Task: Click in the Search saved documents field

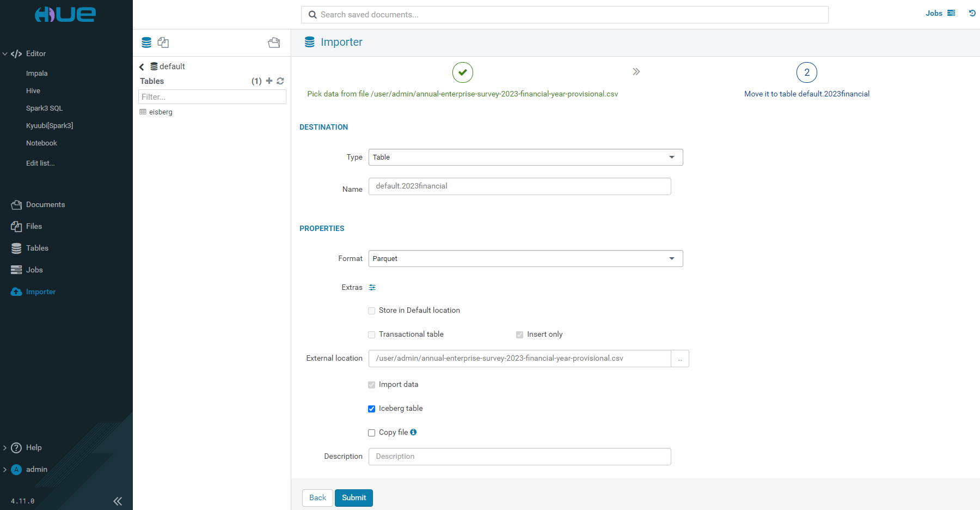Action: click(565, 15)
